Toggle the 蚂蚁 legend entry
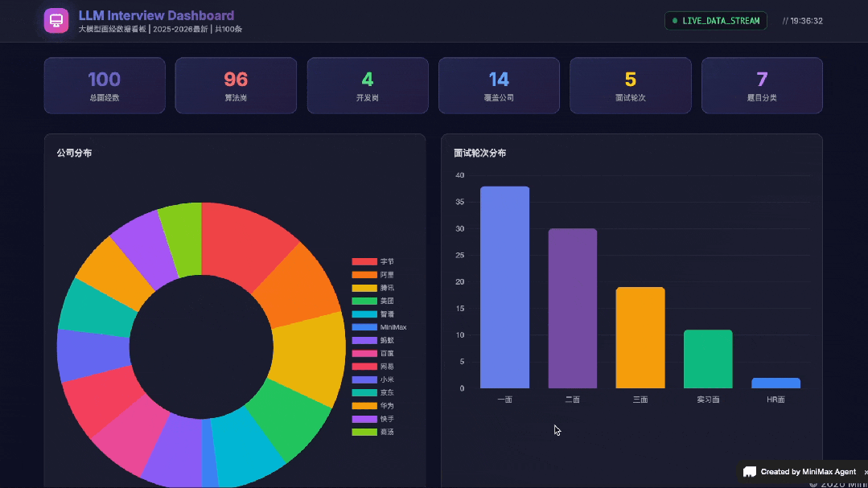Viewport: 868px width, 488px height. (x=373, y=340)
